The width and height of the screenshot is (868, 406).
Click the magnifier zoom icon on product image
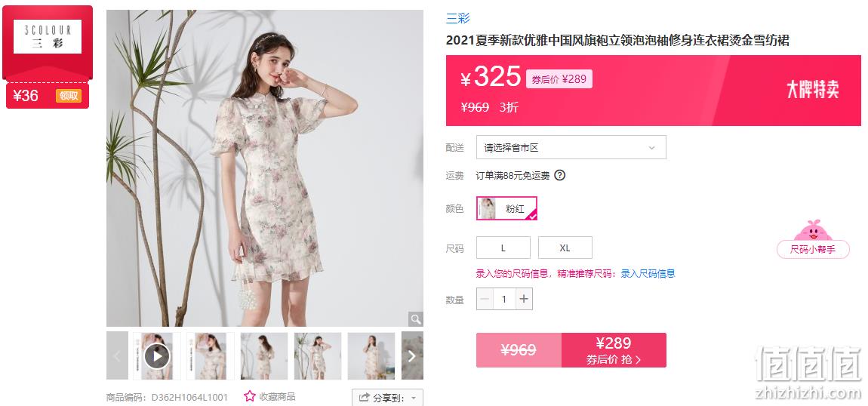coord(416,319)
